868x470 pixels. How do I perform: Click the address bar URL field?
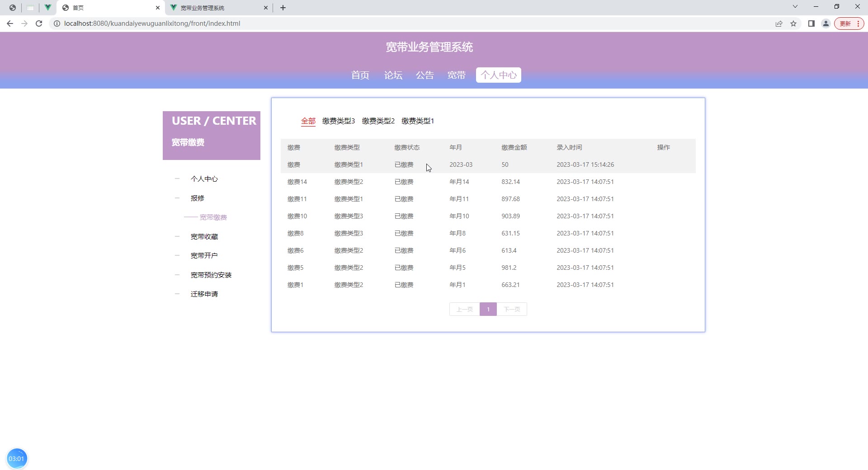tap(407, 23)
